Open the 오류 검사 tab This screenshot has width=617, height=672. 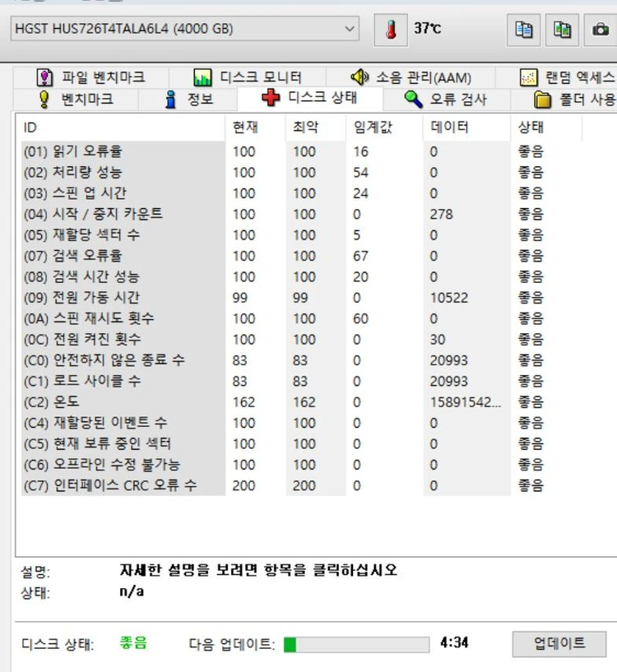[x=446, y=100]
